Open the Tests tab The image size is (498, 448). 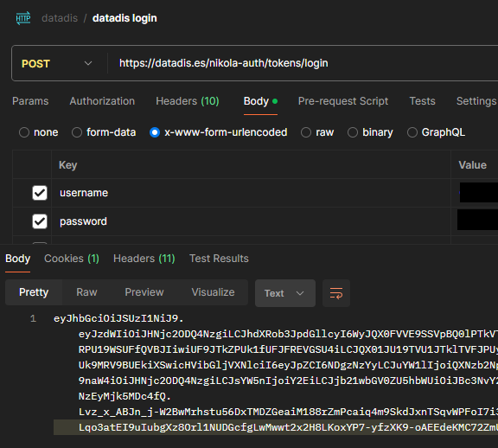coord(422,101)
